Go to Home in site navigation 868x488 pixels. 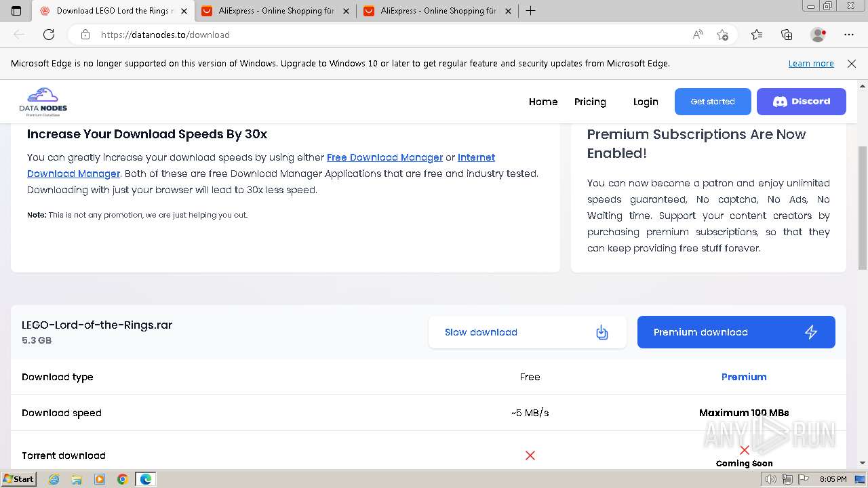pyautogui.click(x=543, y=102)
